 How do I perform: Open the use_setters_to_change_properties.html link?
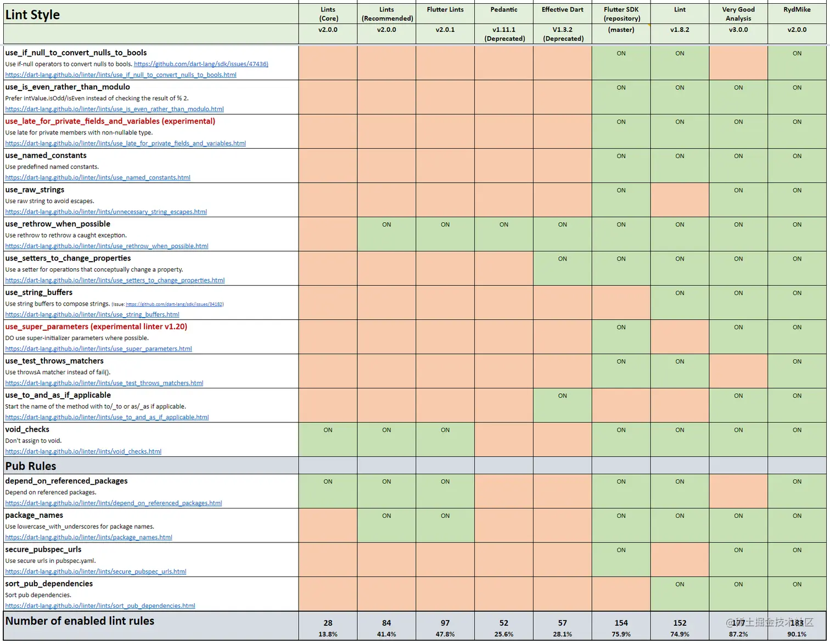115,280
